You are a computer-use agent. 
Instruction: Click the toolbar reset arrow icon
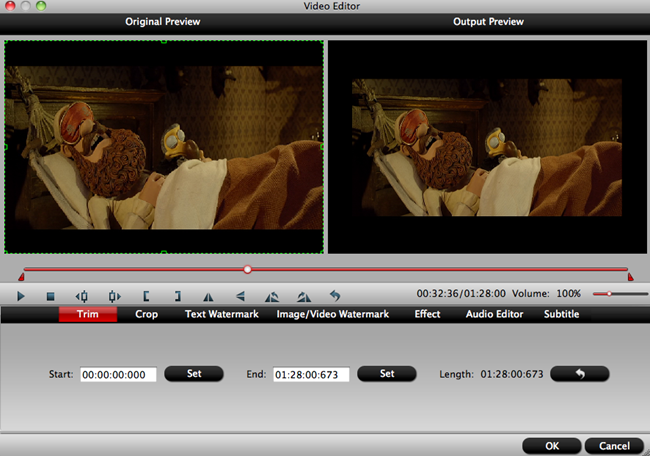click(335, 296)
